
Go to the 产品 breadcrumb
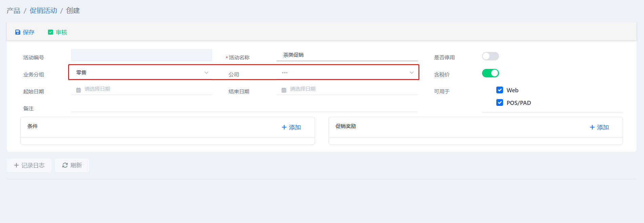tap(14, 11)
